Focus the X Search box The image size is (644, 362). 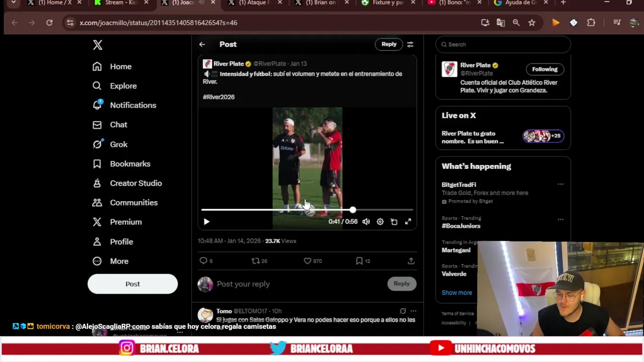pos(503,44)
